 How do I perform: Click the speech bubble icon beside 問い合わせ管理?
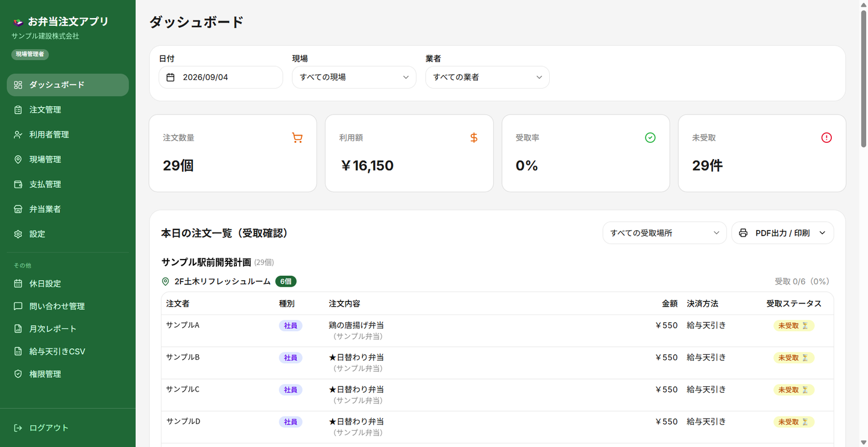(18, 306)
